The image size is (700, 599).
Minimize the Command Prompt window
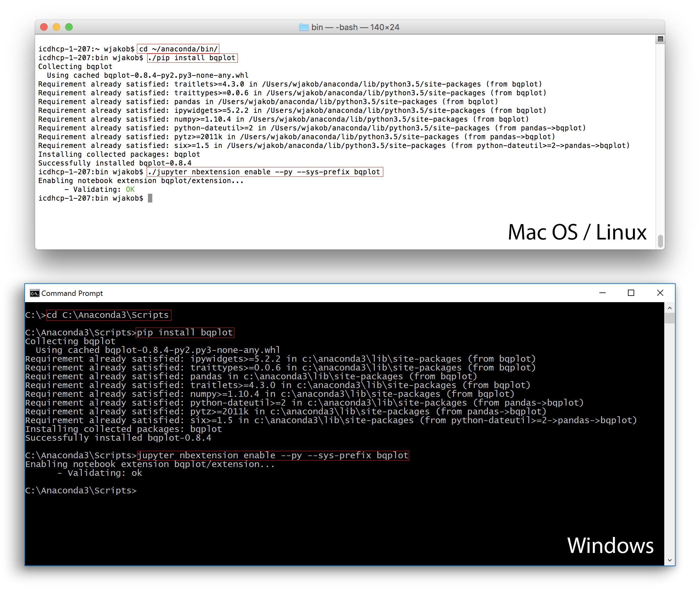(x=602, y=293)
